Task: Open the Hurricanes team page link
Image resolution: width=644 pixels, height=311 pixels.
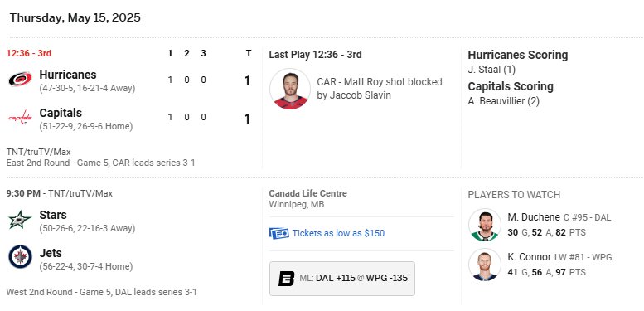Action: pyautogui.click(x=68, y=75)
